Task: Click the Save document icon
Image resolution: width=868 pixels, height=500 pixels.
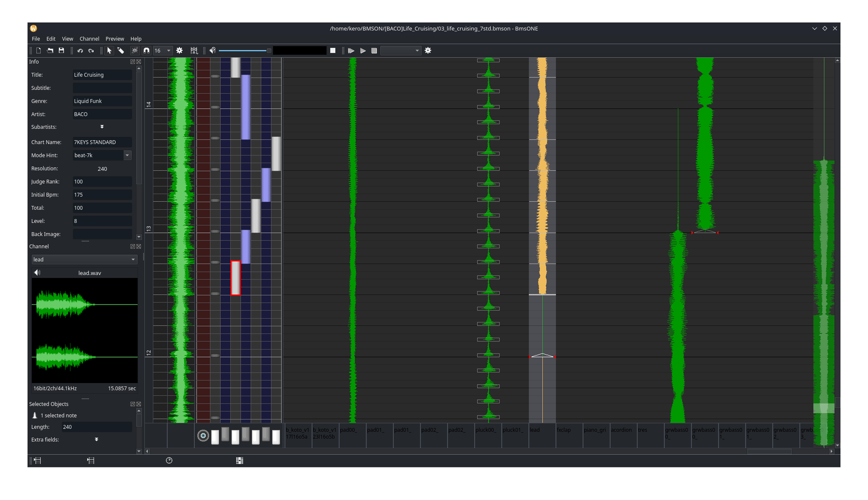Action: coord(61,50)
